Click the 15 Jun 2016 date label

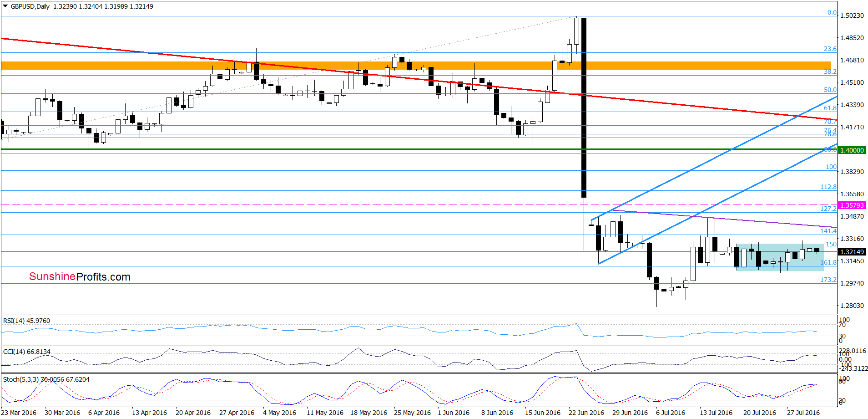tap(543, 413)
